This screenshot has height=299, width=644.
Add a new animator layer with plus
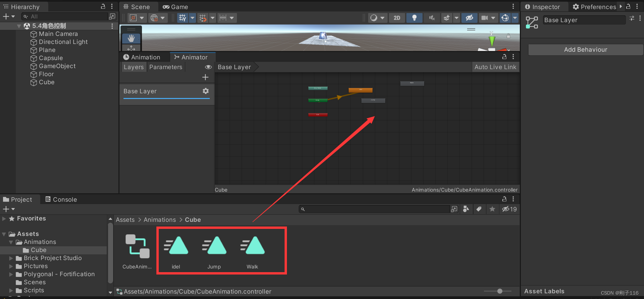point(205,78)
